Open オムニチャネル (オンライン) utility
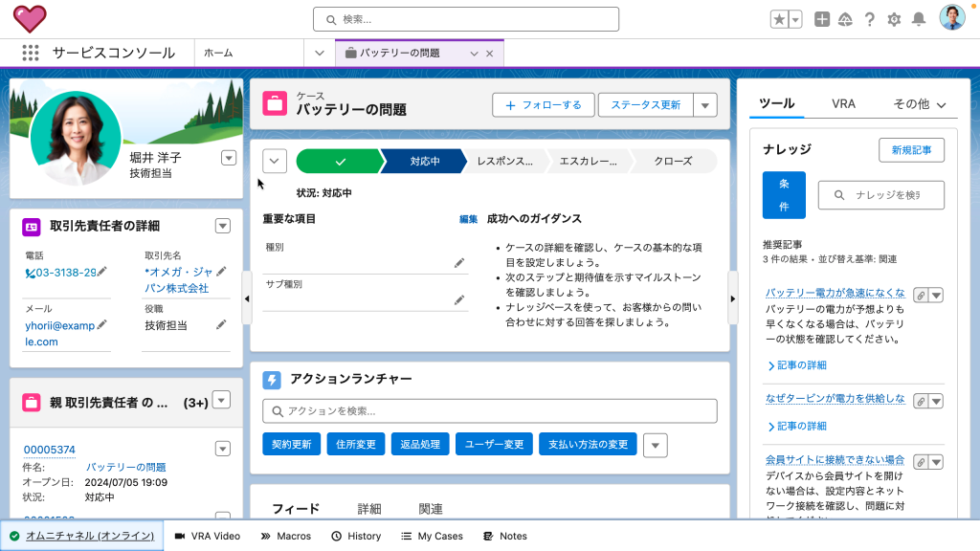Screen dimensions: 980x551 tap(82, 536)
